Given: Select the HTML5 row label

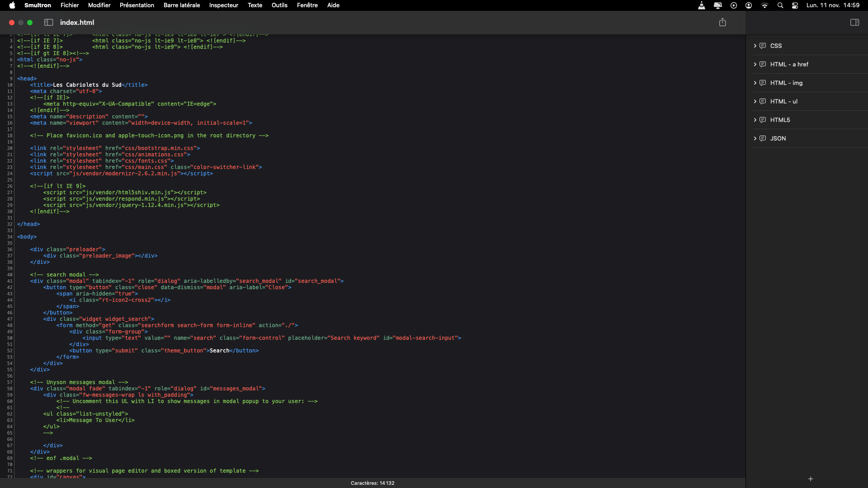Looking at the screenshot, I should [780, 120].
